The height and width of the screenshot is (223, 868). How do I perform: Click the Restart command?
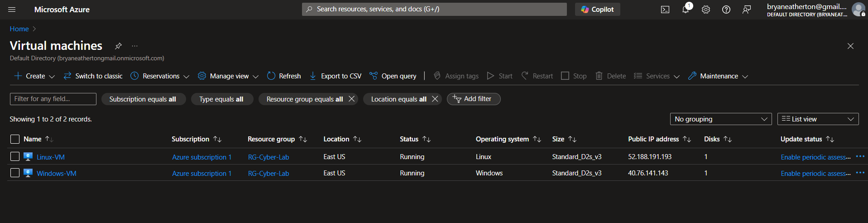pyautogui.click(x=537, y=76)
